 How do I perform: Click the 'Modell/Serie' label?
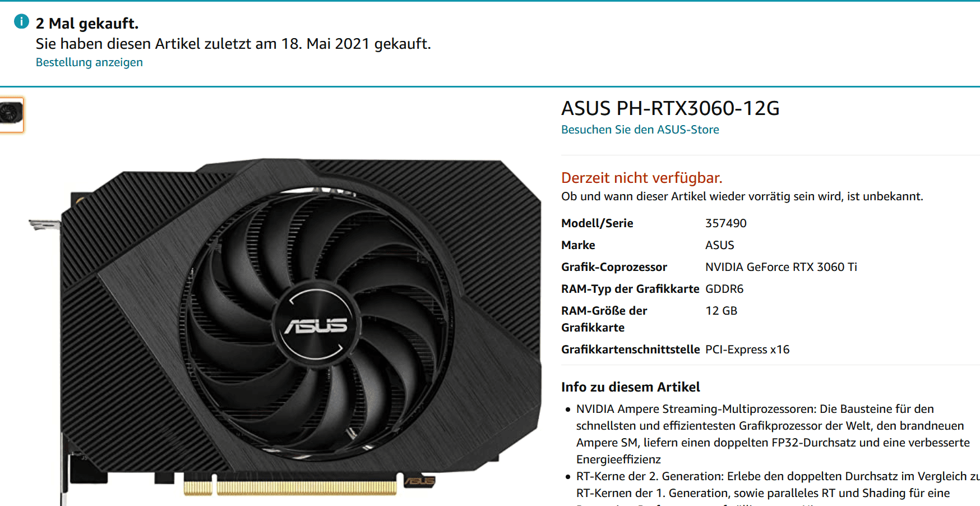[x=597, y=223]
